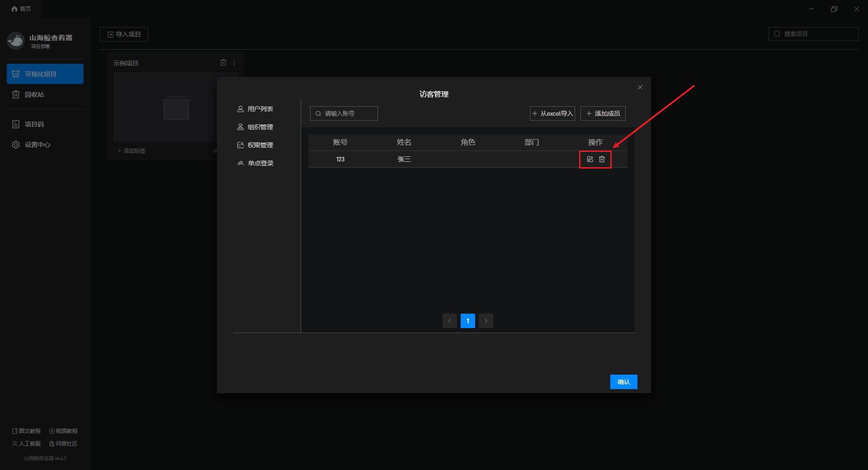Go to previous page arrow
This screenshot has height=470, width=868.
coord(449,321)
